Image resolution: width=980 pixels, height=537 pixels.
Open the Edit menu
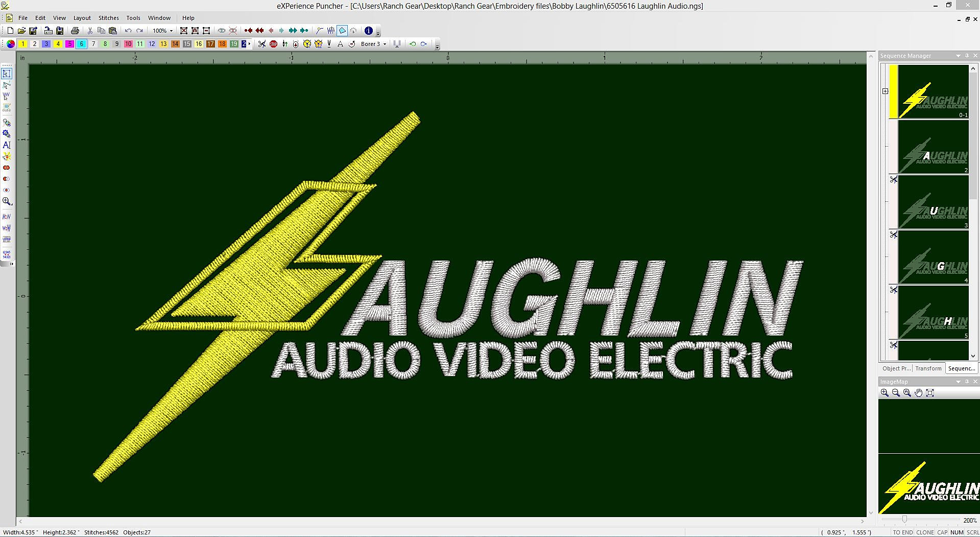coord(40,18)
